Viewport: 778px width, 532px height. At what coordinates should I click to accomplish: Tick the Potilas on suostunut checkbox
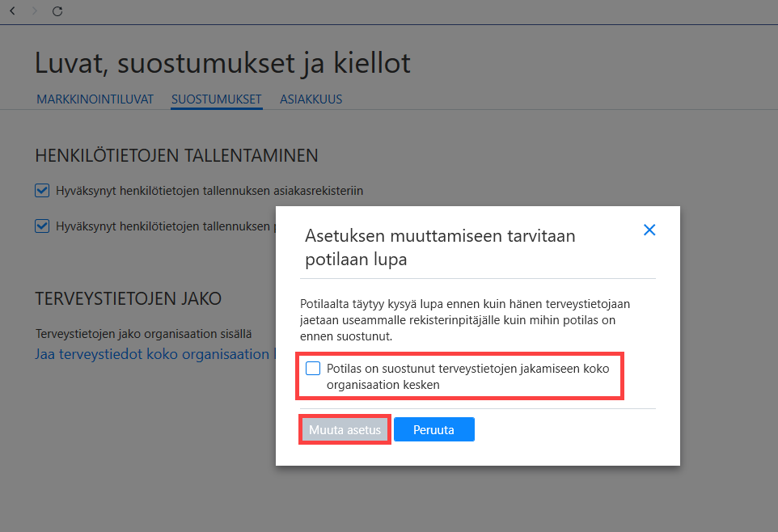click(x=313, y=368)
